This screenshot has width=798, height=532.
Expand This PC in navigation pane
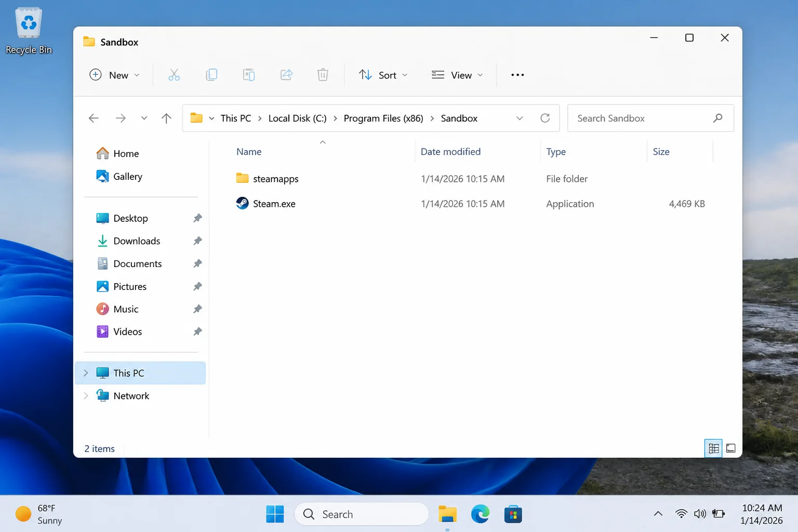tap(86, 373)
